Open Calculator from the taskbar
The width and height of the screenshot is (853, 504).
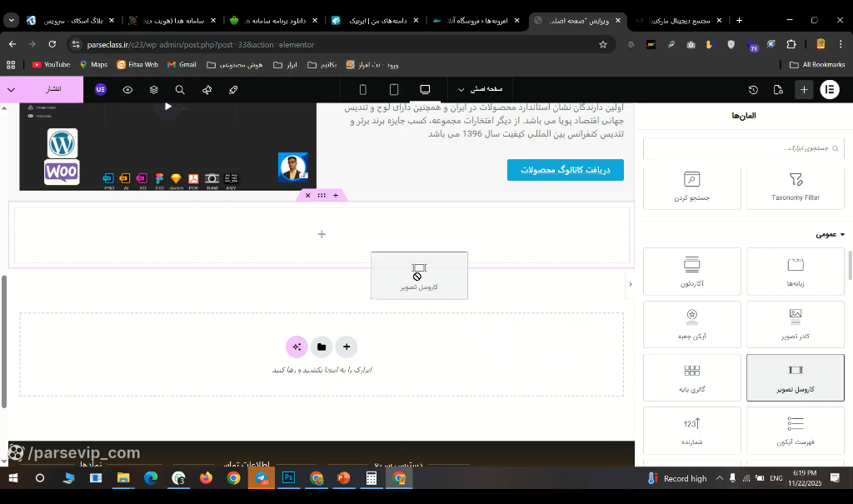371,478
